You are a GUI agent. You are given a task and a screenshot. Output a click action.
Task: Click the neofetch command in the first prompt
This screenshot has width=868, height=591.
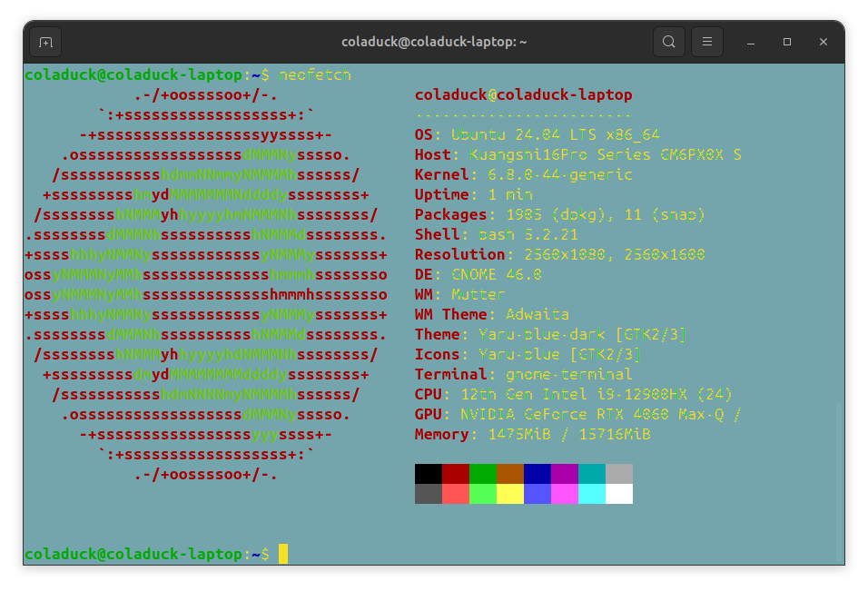[313, 74]
